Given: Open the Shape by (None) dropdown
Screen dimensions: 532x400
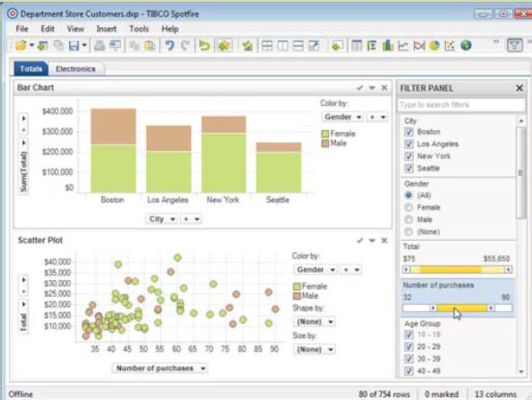Looking at the screenshot, I should 315,322.
